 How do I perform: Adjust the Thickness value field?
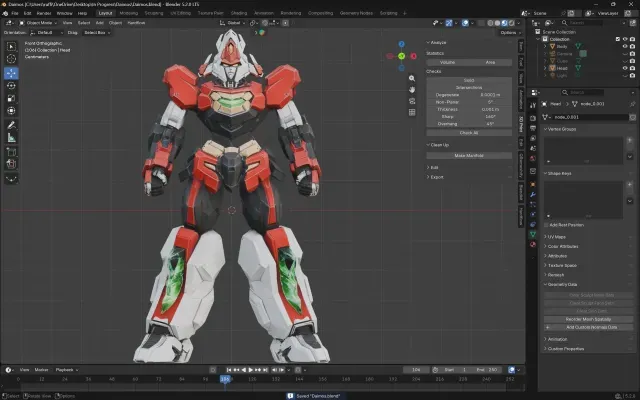469,109
